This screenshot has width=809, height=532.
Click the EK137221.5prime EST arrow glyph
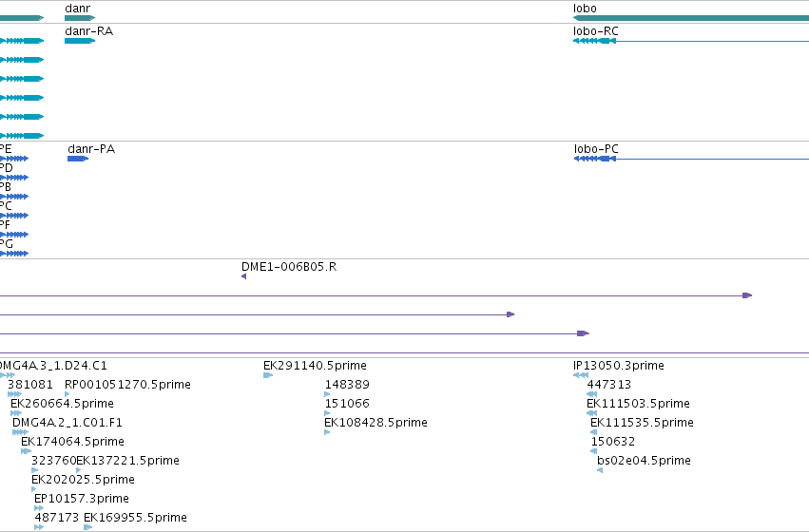click(78, 470)
